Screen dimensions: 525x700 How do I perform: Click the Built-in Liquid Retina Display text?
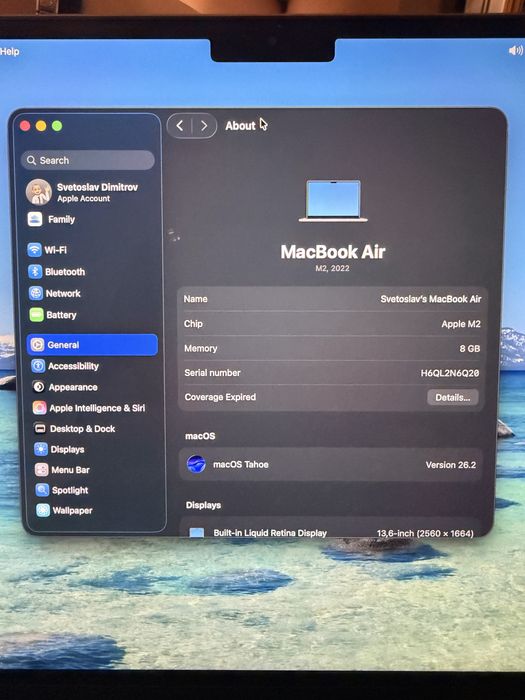coord(270,533)
